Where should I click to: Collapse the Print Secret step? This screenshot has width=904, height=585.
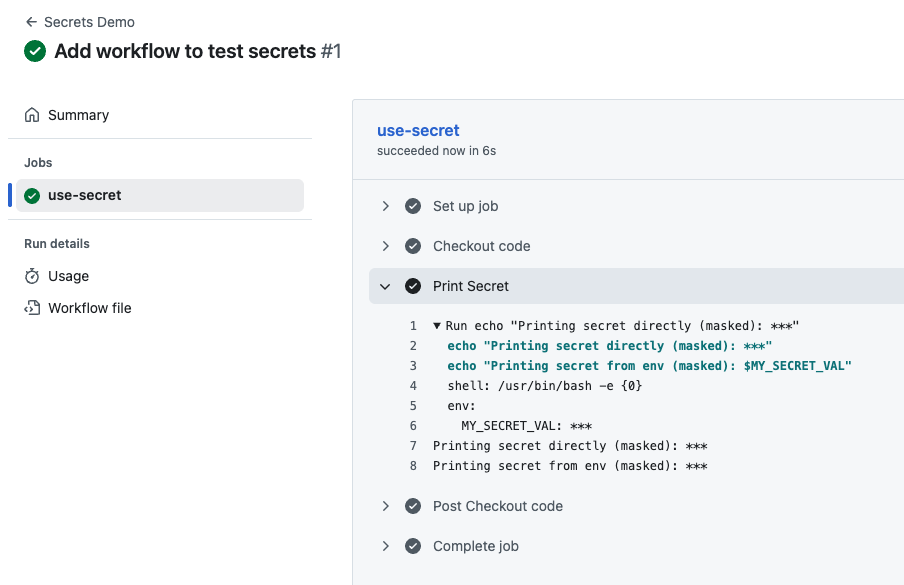pyautogui.click(x=386, y=286)
